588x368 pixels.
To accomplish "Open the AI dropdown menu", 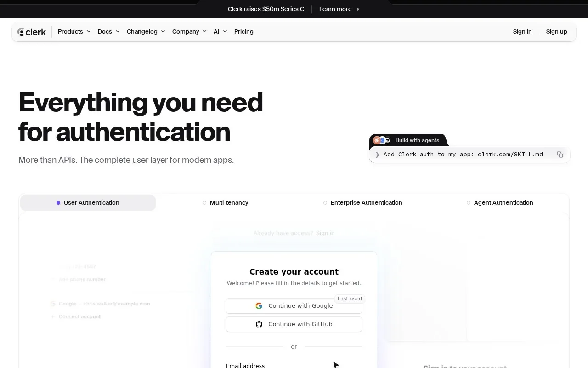I will [x=220, y=32].
